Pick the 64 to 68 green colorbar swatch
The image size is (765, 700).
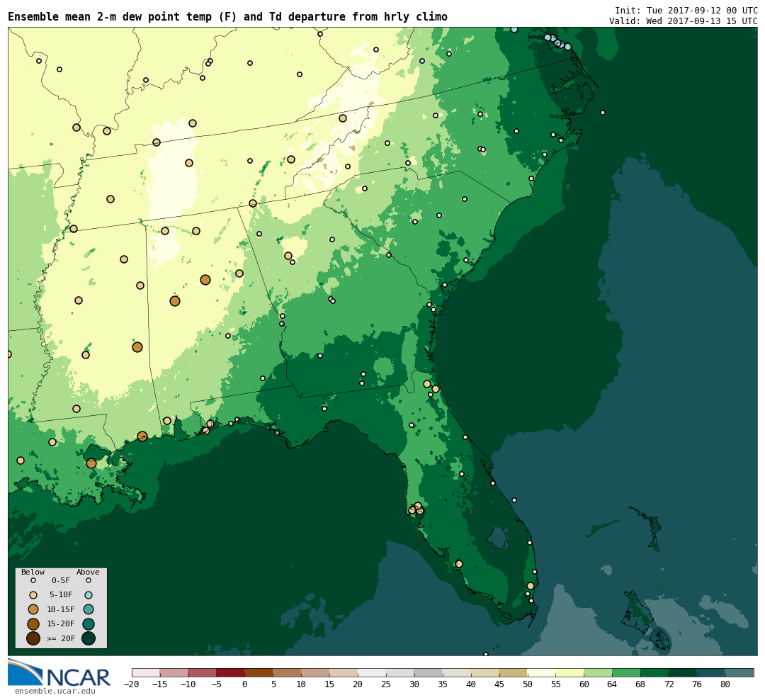click(x=626, y=672)
